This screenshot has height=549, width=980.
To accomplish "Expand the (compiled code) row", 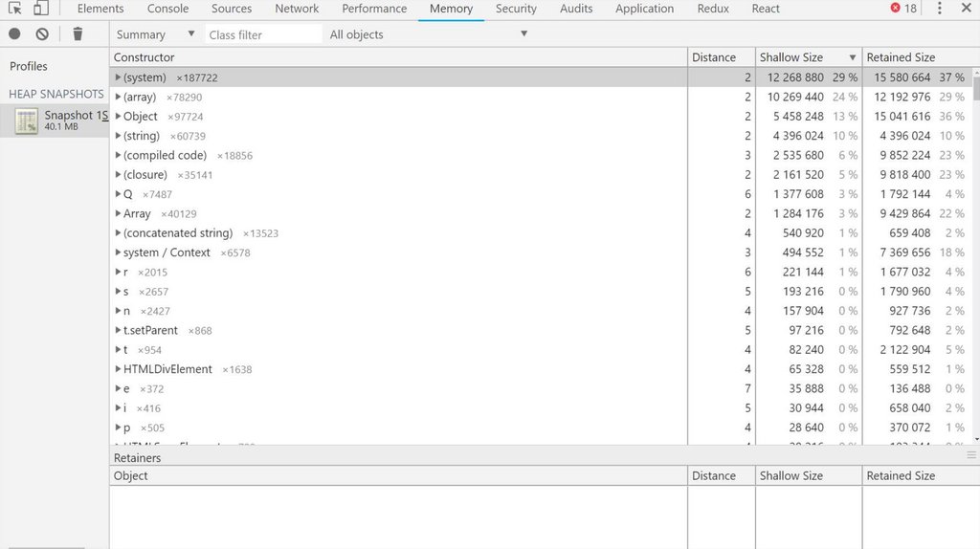I will pyautogui.click(x=118, y=155).
